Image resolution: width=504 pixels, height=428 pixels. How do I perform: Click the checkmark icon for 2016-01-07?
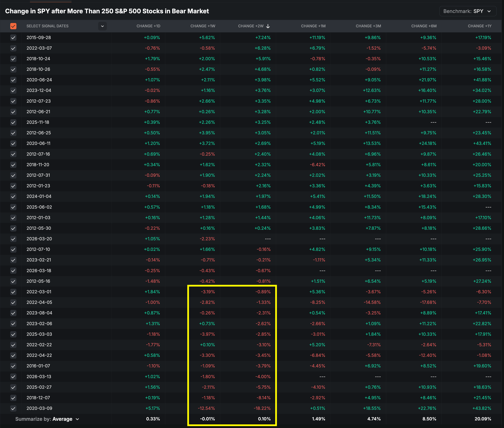coord(13,366)
